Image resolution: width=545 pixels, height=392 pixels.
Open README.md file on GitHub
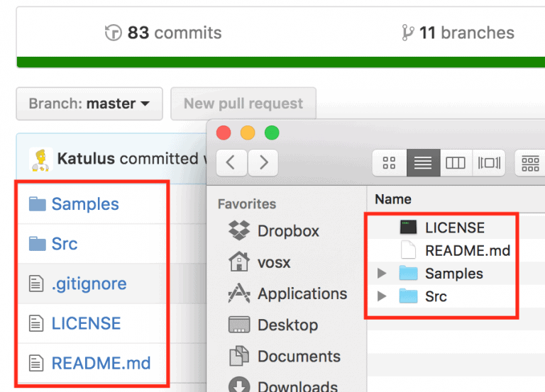tap(101, 363)
